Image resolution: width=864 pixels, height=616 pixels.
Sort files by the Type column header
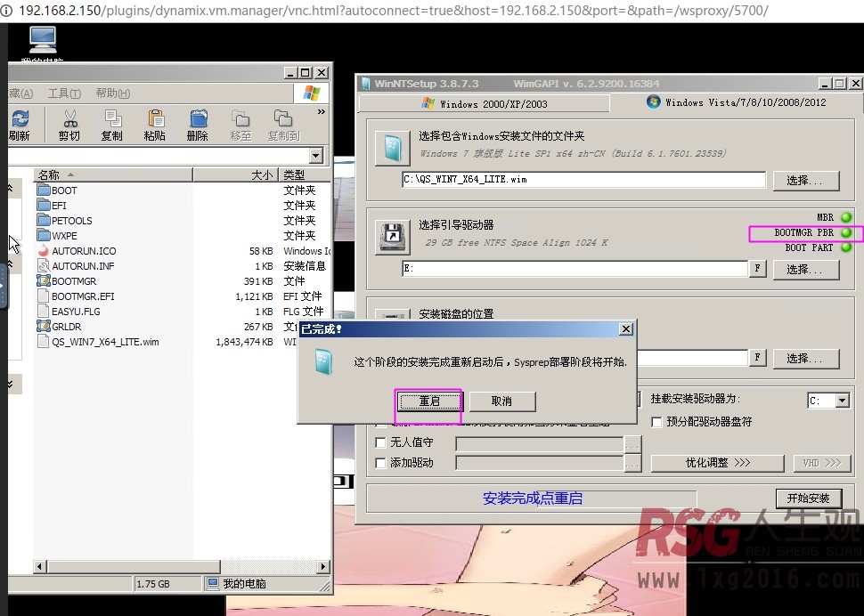click(x=305, y=175)
